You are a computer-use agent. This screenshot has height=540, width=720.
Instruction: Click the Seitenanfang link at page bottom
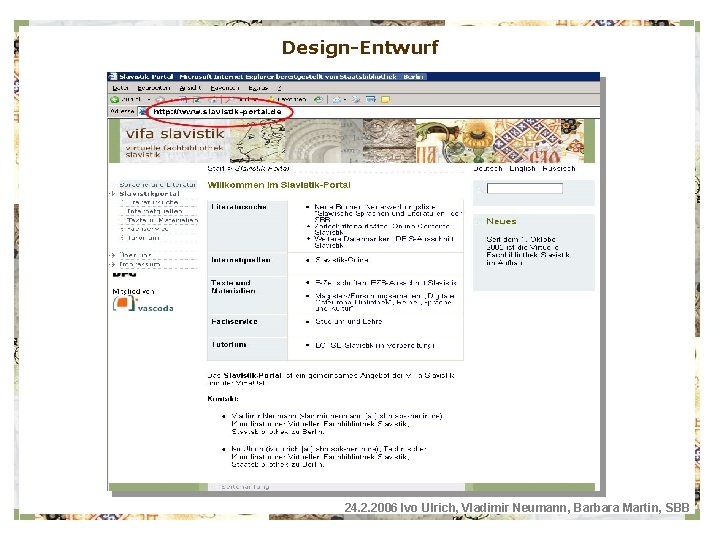pos(245,486)
